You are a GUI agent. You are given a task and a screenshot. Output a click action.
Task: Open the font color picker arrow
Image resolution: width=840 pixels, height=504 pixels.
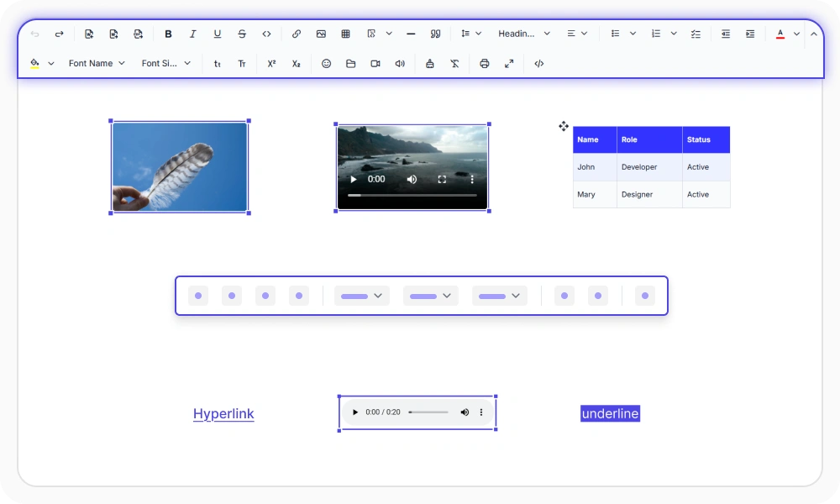pos(796,34)
